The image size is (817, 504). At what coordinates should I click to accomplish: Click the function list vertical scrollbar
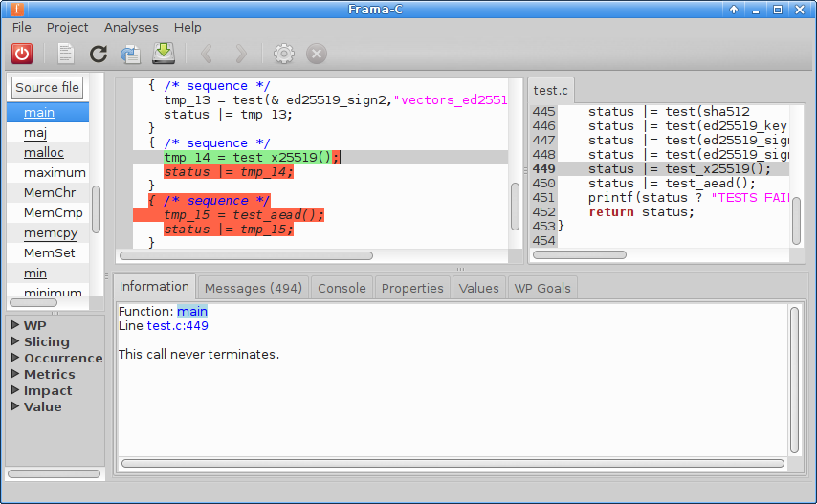coord(96,209)
